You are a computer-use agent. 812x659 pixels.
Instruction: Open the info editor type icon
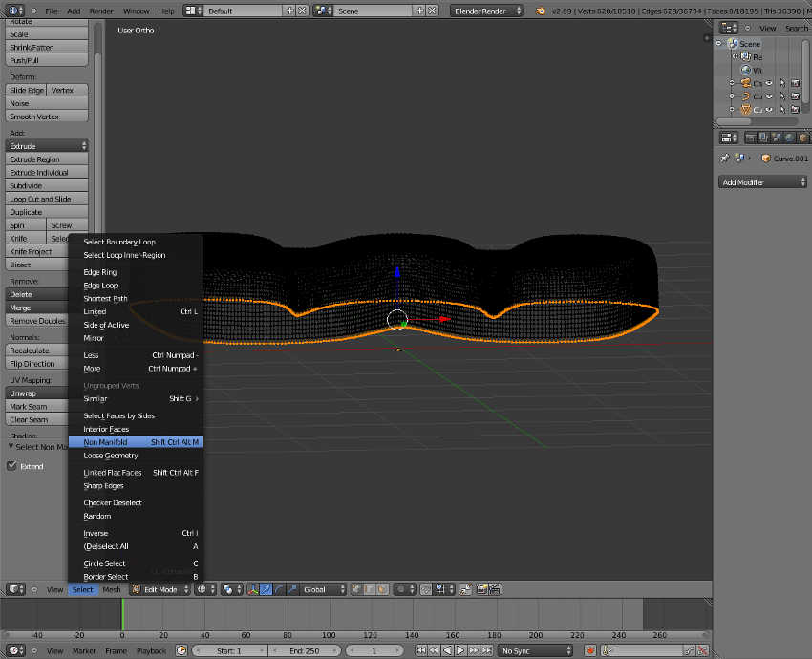pyautogui.click(x=15, y=11)
